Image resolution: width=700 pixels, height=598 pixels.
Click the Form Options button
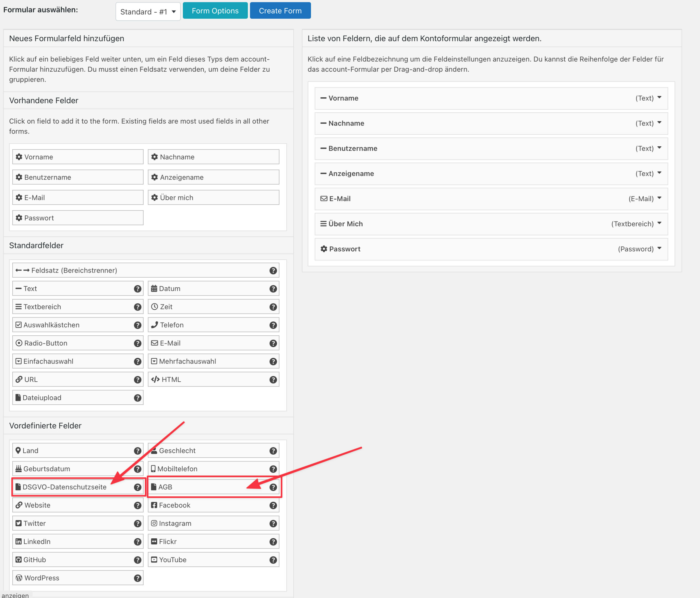click(x=215, y=11)
